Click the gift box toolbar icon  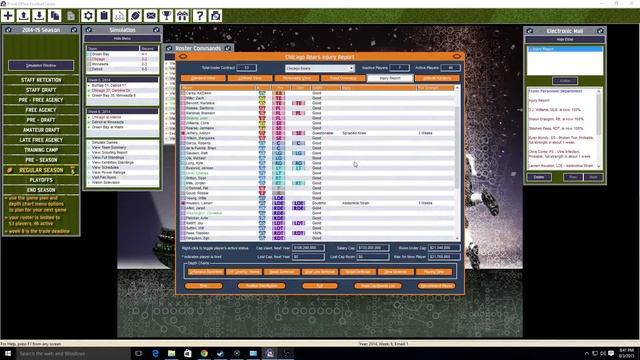tap(182, 16)
